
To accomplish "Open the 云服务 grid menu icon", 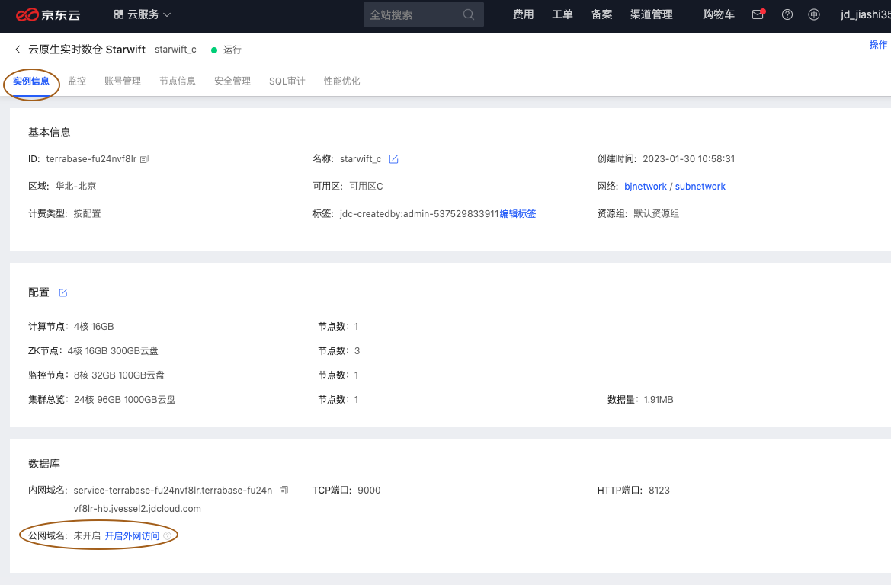I will tap(119, 14).
